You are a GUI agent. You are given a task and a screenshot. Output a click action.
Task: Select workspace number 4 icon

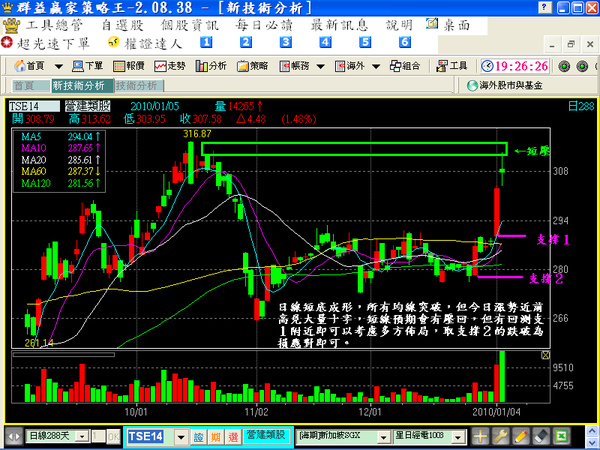coord(326,42)
